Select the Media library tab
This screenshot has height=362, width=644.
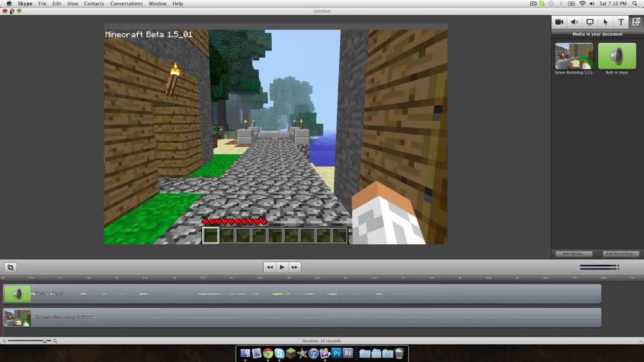pos(636,22)
